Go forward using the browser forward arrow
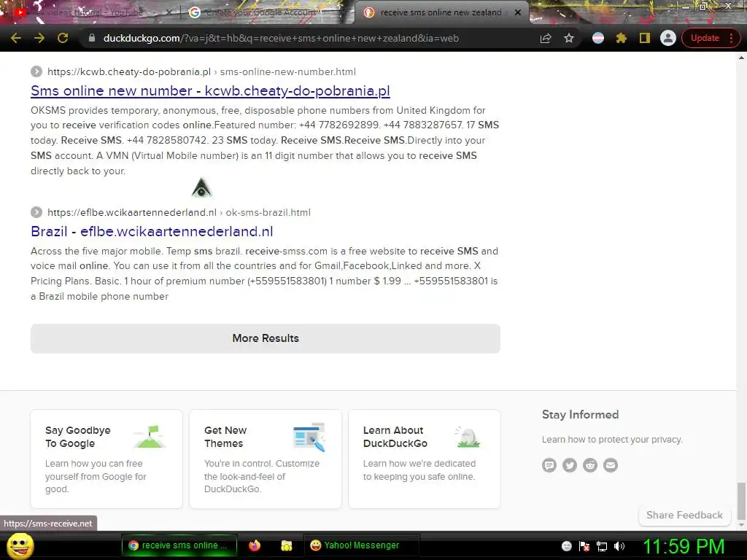747x560 pixels. coord(39,38)
